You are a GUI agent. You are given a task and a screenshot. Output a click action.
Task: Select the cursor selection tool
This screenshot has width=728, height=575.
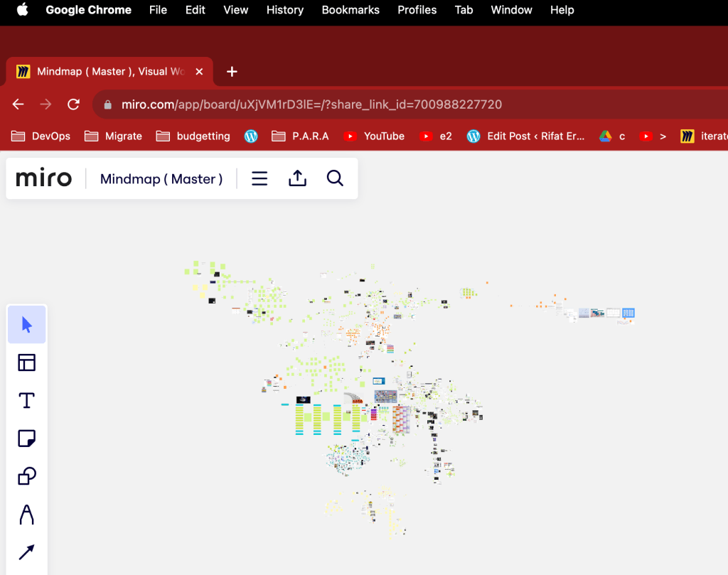[x=26, y=324]
